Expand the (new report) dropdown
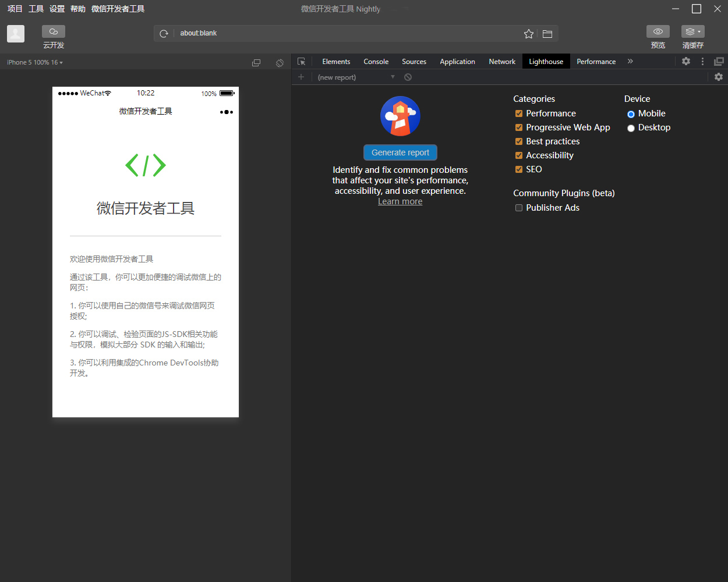 click(x=356, y=77)
